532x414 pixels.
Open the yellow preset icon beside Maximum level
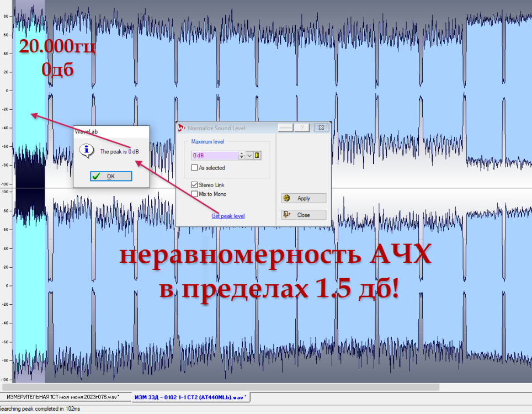[258, 156]
